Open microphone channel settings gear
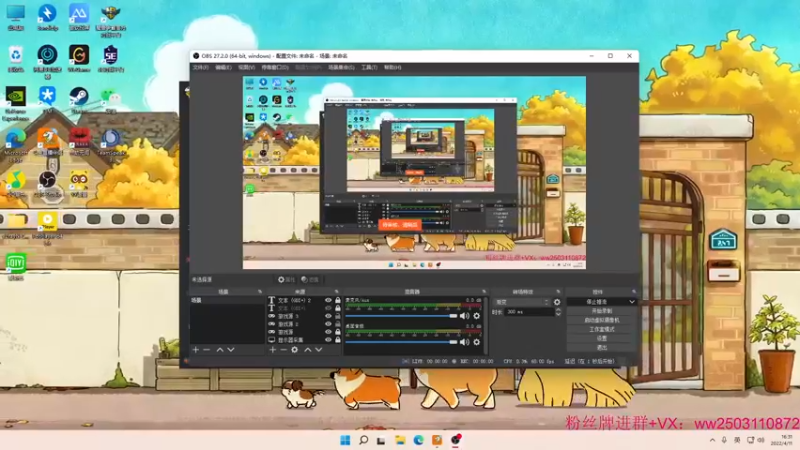The height and width of the screenshot is (450, 800). 477,316
